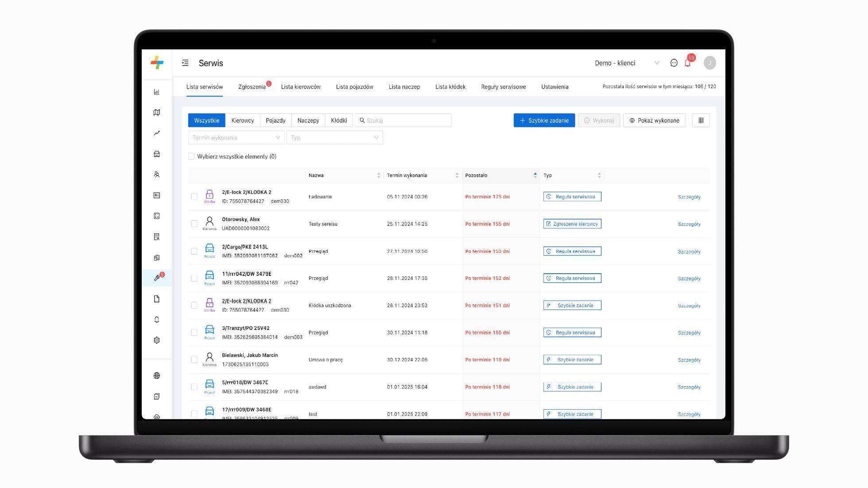Open the column layout icon button
This screenshot has height=488, width=868.
pos(701,120)
